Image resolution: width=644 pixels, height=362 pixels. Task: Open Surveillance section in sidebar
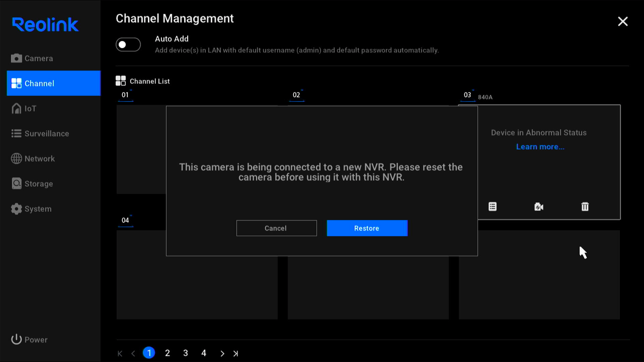click(x=47, y=133)
